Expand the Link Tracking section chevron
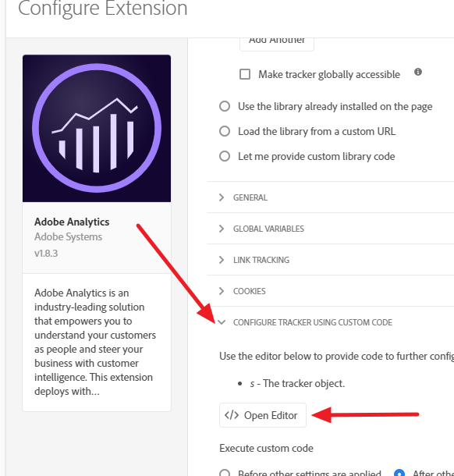Image resolution: width=454 pixels, height=476 pixels. point(222,260)
